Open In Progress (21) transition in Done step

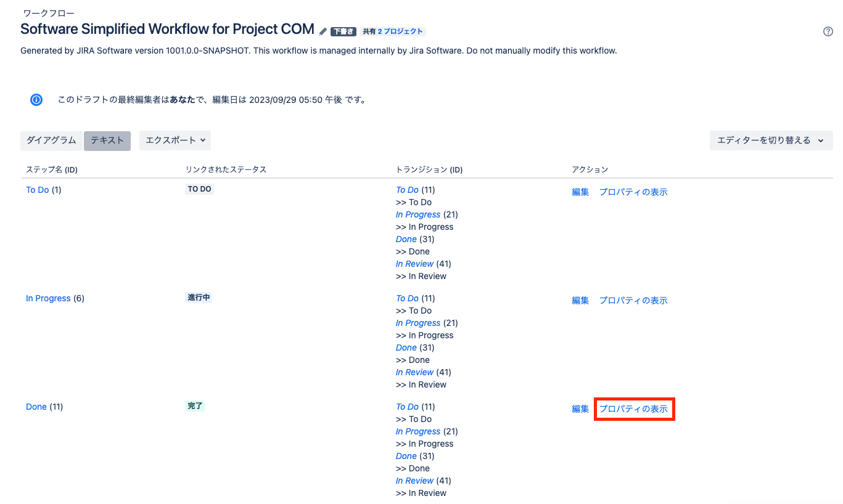418,431
